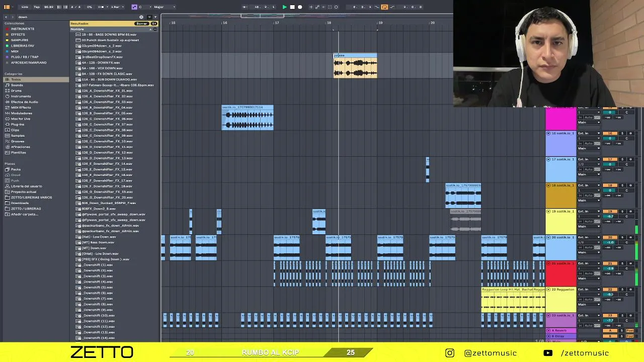Start playback with the green Play button
The width and height of the screenshot is (644, 362).
click(285, 7)
